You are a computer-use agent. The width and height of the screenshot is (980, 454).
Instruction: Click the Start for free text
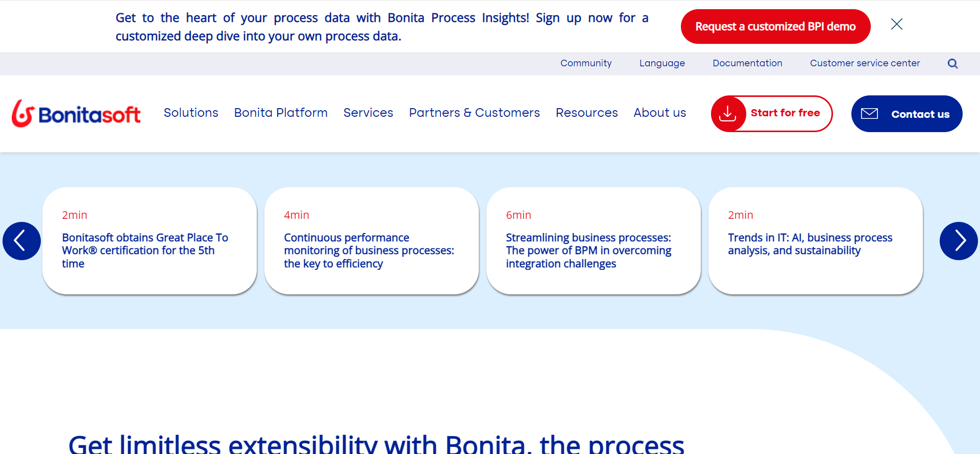click(785, 113)
